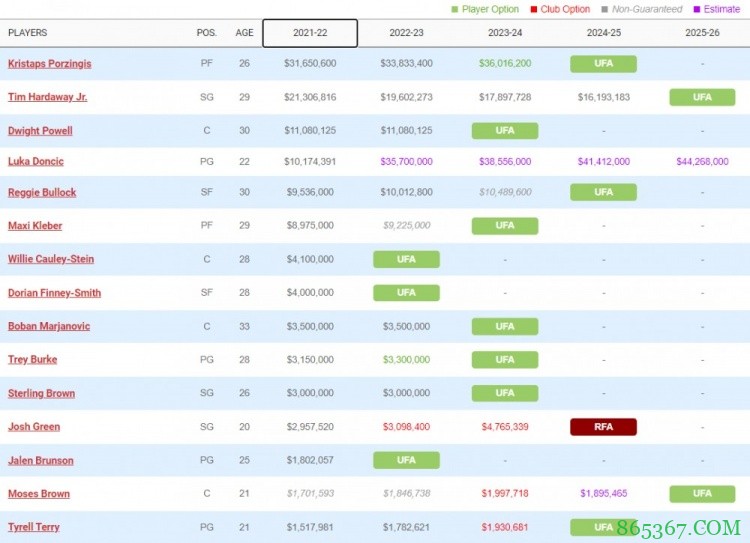Click the 2021-22 season column header
The image size is (750, 543).
tap(309, 33)
